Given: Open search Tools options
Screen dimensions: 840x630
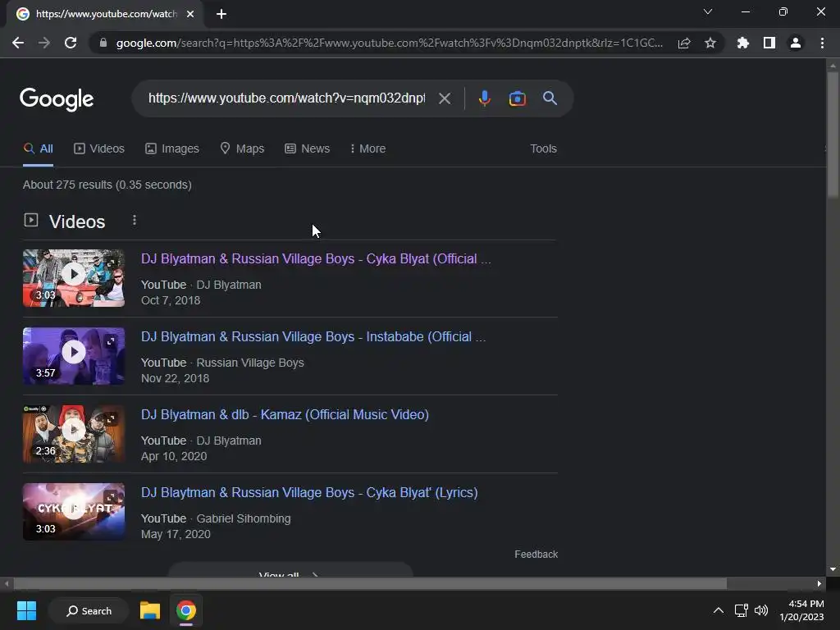Looking at the screenshot, I should click(x=543, y=148).
